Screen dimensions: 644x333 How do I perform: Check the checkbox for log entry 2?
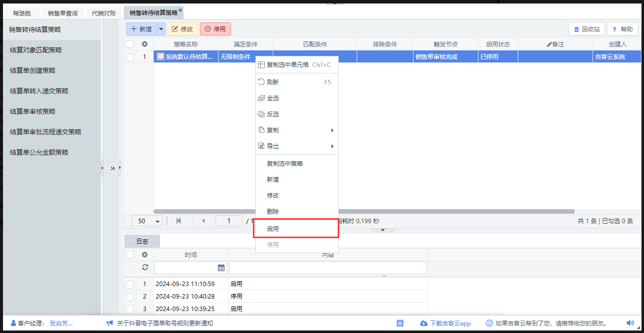point(130,297)
